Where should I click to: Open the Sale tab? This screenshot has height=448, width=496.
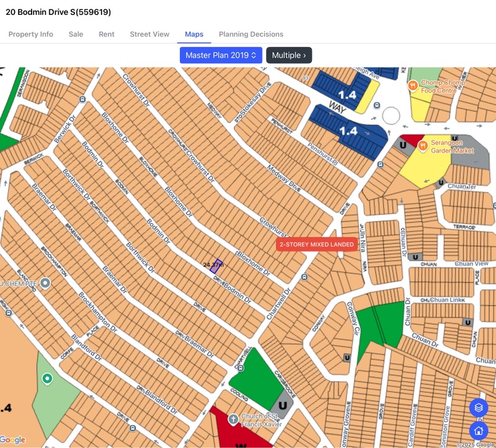(x=76, y=34)
